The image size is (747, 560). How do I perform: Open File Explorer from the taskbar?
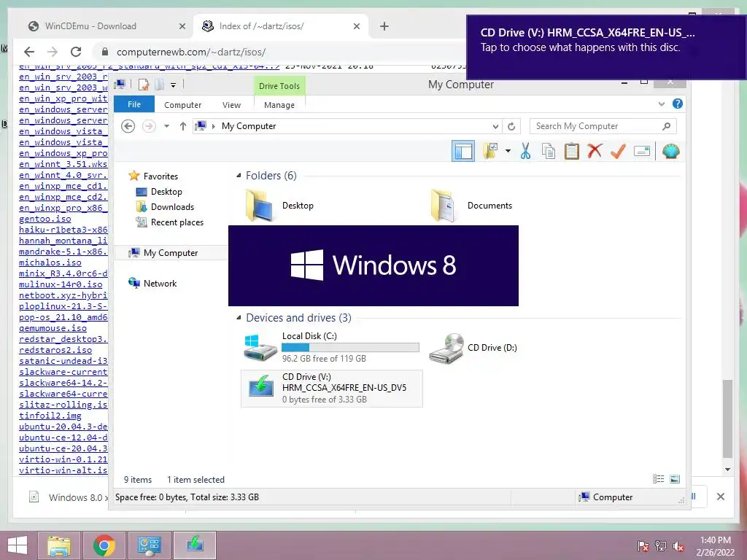(59, 545)
